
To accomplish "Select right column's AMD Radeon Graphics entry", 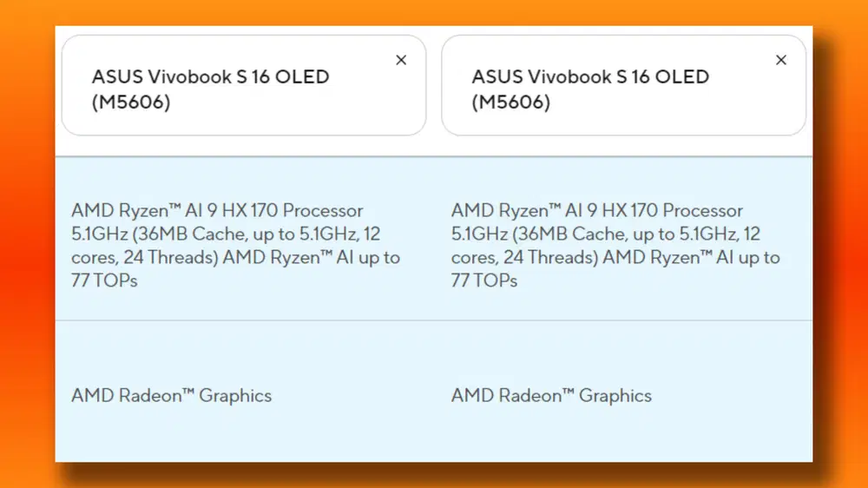I will pos(551,396).
